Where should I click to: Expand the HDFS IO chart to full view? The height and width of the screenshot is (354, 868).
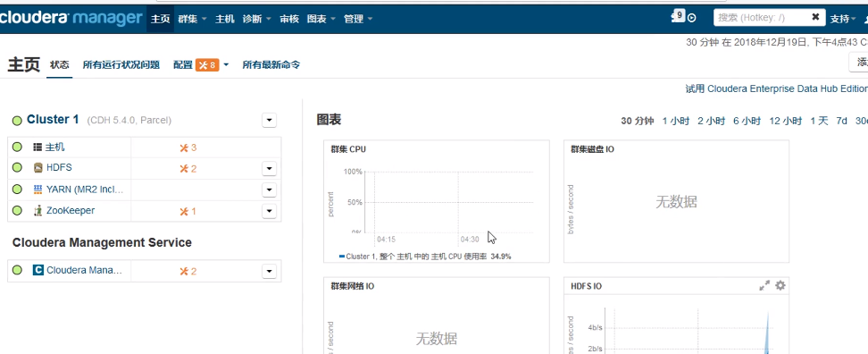point(764,285)
